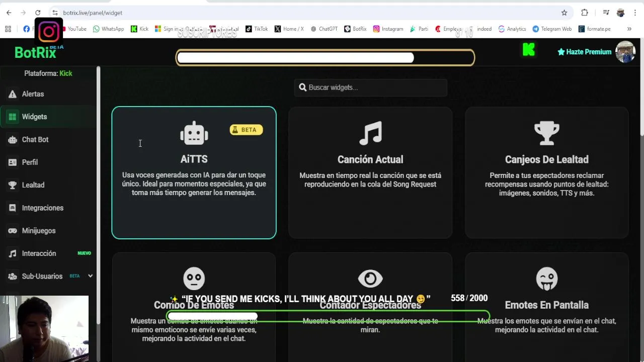Open the Home / X bookmark
Screen dimensions: 644x362
coord(289,29)
